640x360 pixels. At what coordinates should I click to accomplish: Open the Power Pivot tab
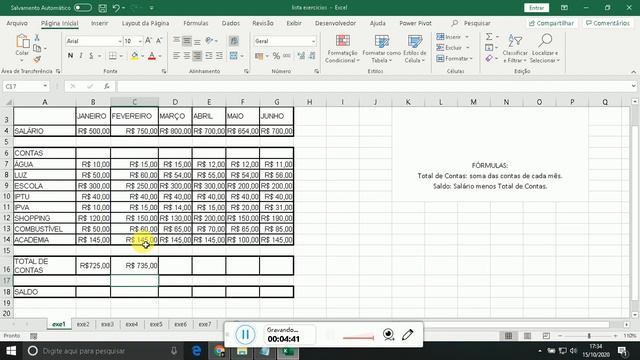pyautogui.click(x=415, y=23)
